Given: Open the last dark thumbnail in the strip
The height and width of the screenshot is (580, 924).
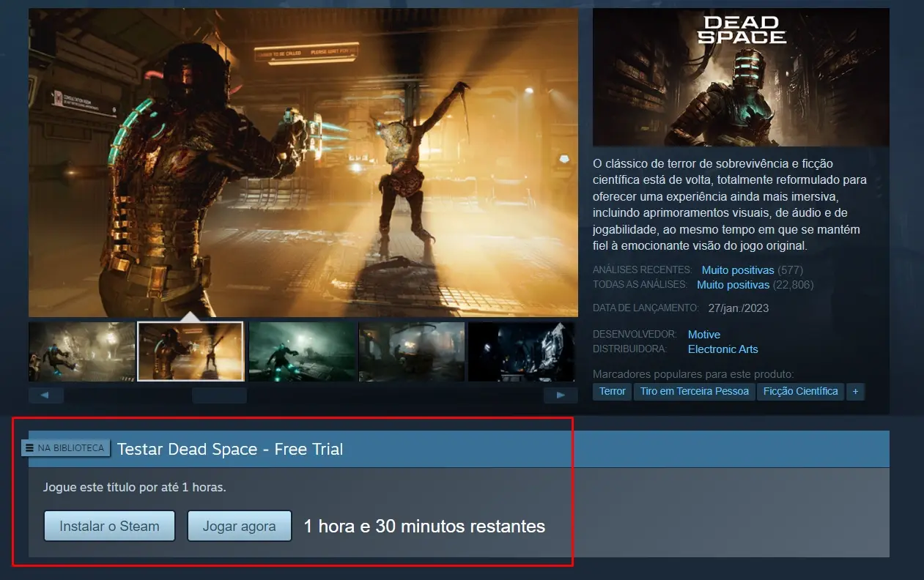Looking at the screenshot, I should coord(521,352).
